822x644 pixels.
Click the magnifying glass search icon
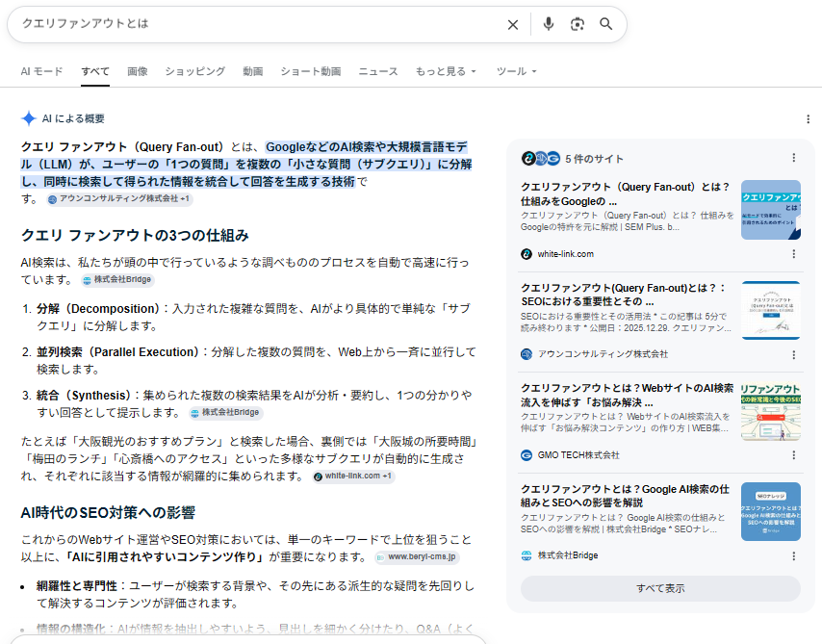click(x=606, y=24)
